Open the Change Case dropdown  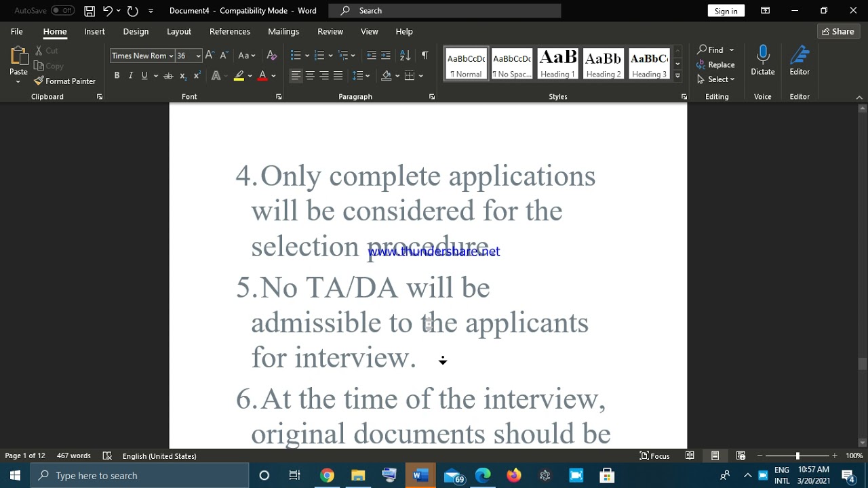click(x=247, y=56)
